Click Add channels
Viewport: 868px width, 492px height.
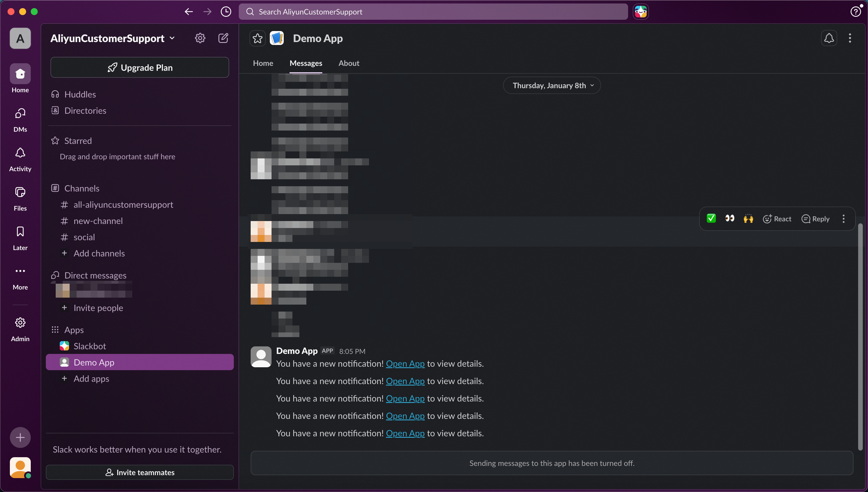(x=140, y=253)
